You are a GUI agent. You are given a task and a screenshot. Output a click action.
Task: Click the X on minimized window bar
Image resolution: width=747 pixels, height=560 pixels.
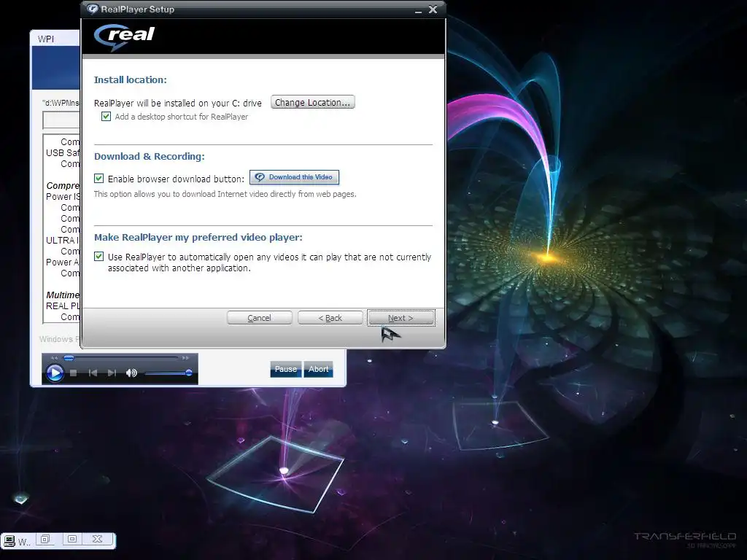(97, 539)
